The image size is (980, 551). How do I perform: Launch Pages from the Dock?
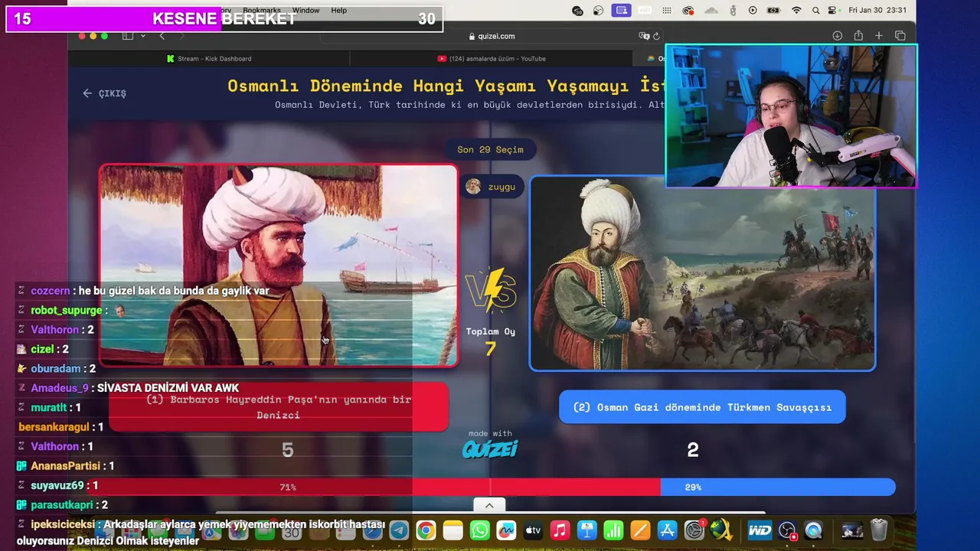click(640, 530)
